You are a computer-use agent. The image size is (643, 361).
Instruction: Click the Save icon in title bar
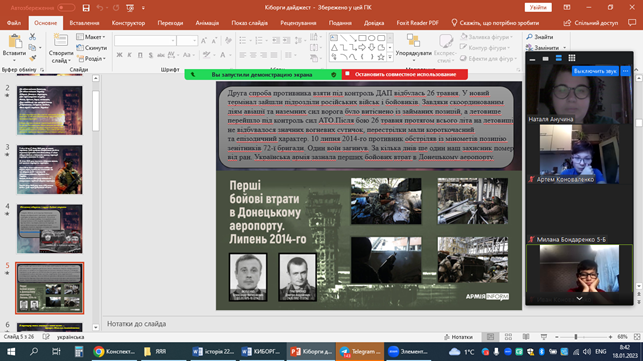pos(86,8)
